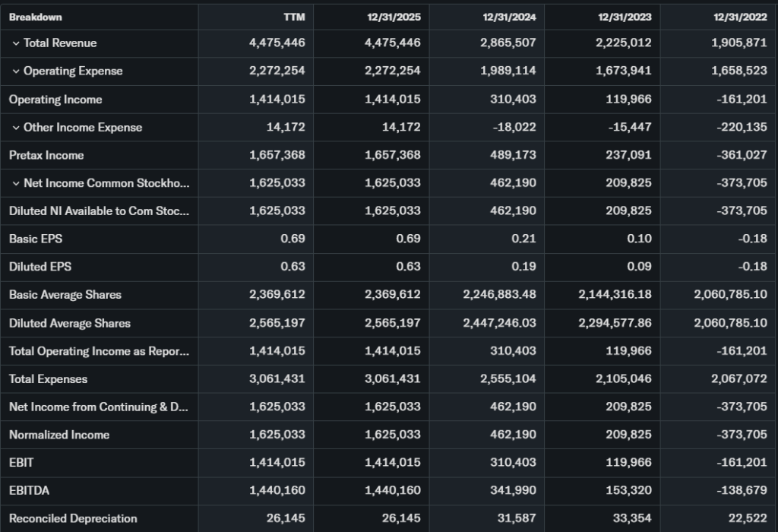Expand Net Income Common Stockholders chevron
778x532 pixels.
[15, 183]
